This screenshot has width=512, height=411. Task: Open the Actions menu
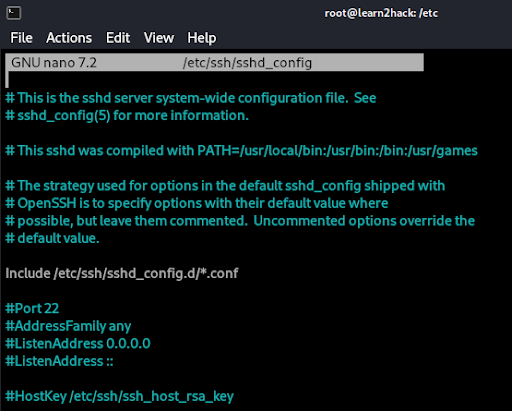point(69,38)
